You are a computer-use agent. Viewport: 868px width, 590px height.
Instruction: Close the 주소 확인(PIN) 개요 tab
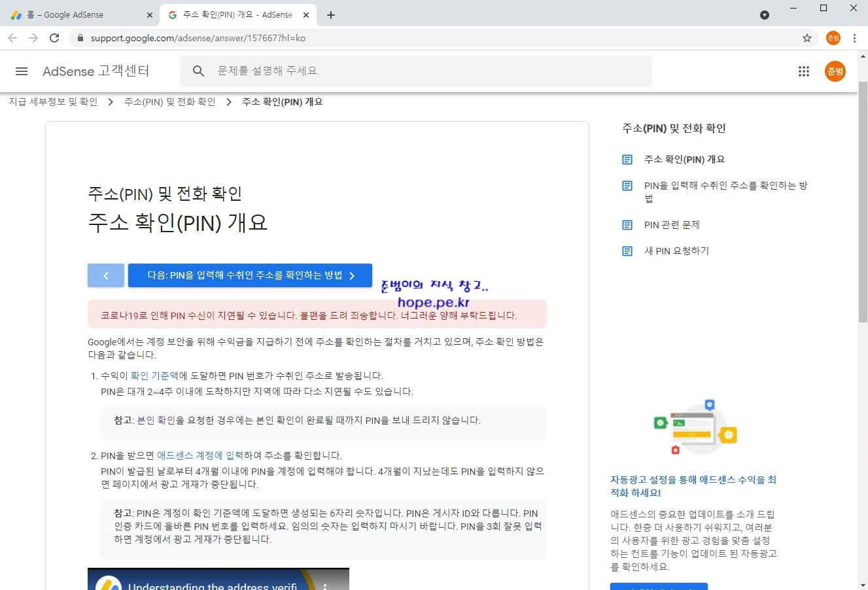tap(307, 14)
